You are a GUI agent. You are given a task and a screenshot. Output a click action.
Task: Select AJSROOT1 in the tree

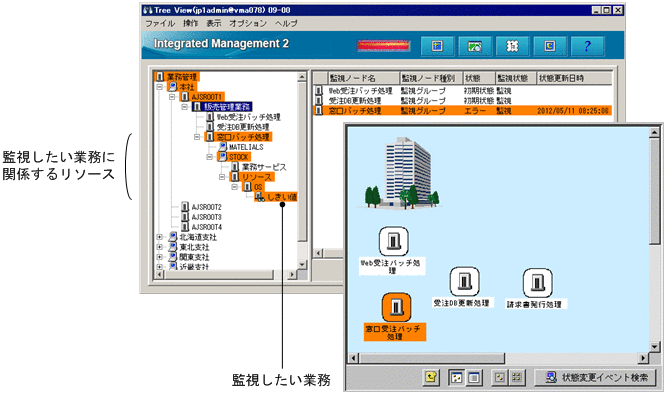point(207,97)
